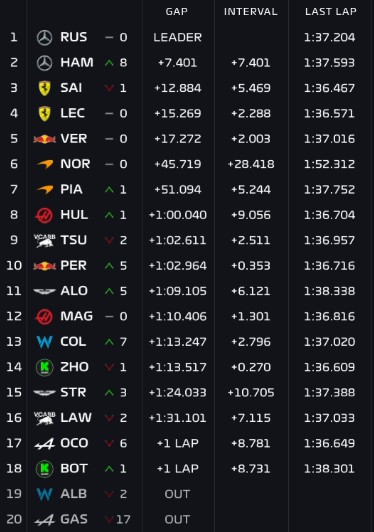Image resolution: width=374 pixels, height=532 pixels.
Task: Click the Ferrari logo next to SAI
Action: point(44,88)
